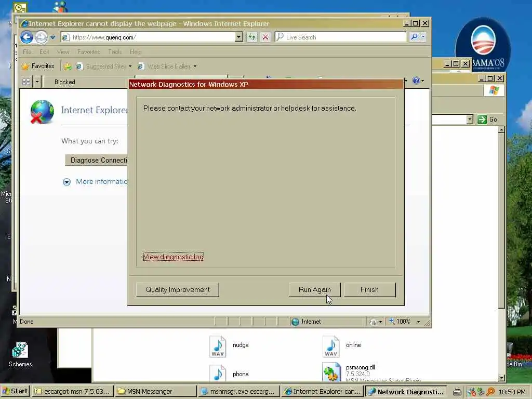Switch to msnmsgr.exe-escarg taskbar item
This screenshot has width=532, height=399.
pyautogui.click(x=238, y=392)
